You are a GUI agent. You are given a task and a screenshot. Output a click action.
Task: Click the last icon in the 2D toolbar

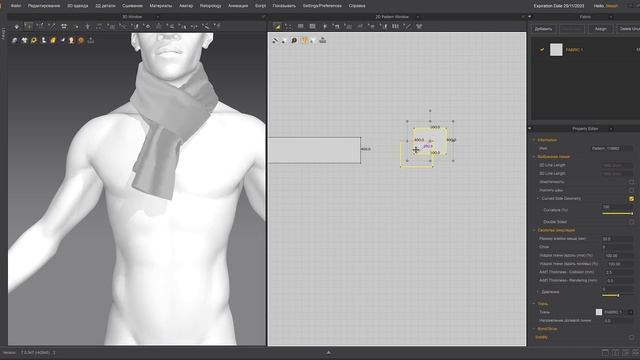[x=419, y=27]
